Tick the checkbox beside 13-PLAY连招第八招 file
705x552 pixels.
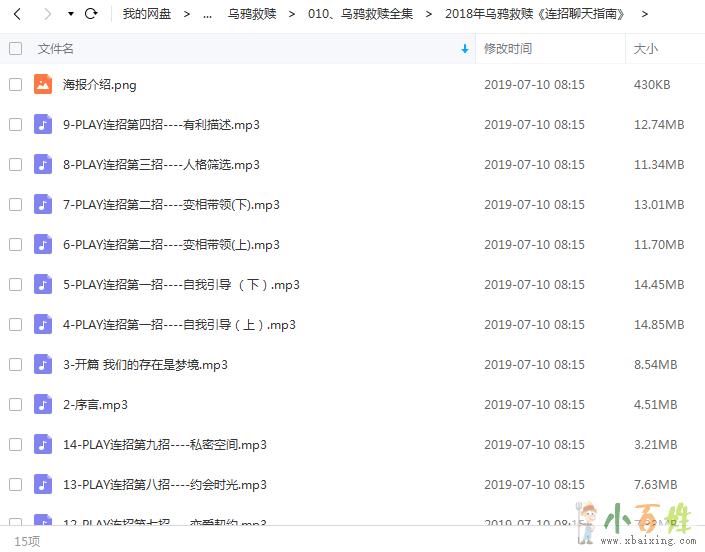15,485
